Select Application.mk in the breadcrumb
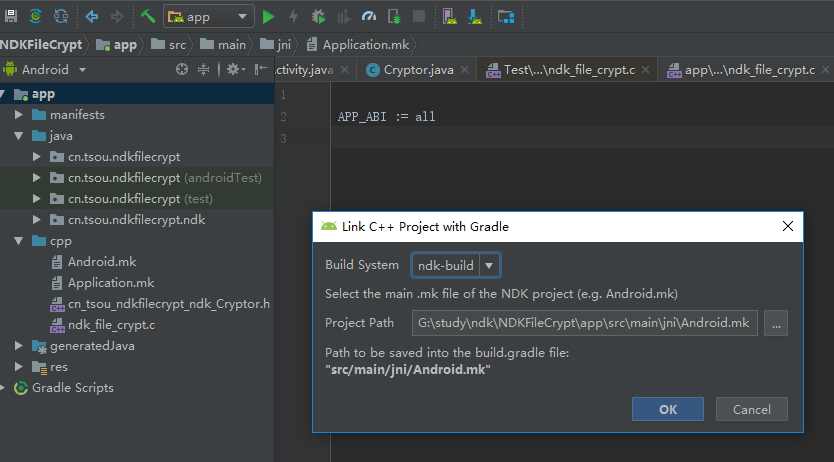 point(358,45)
